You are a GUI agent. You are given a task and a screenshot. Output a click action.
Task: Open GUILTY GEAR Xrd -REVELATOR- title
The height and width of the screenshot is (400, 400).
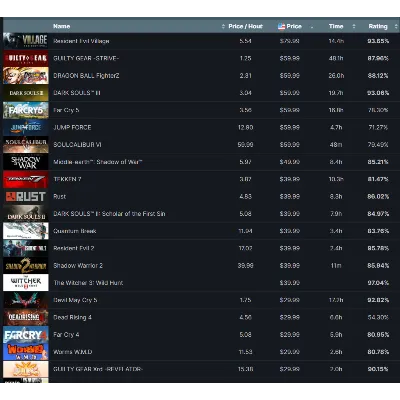pos(98,369)
